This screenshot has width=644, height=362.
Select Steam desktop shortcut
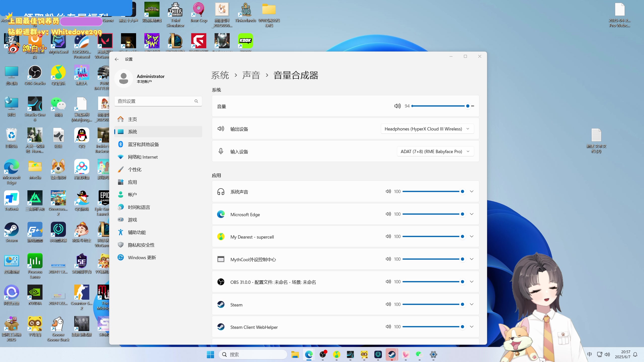tap(12, 233)
